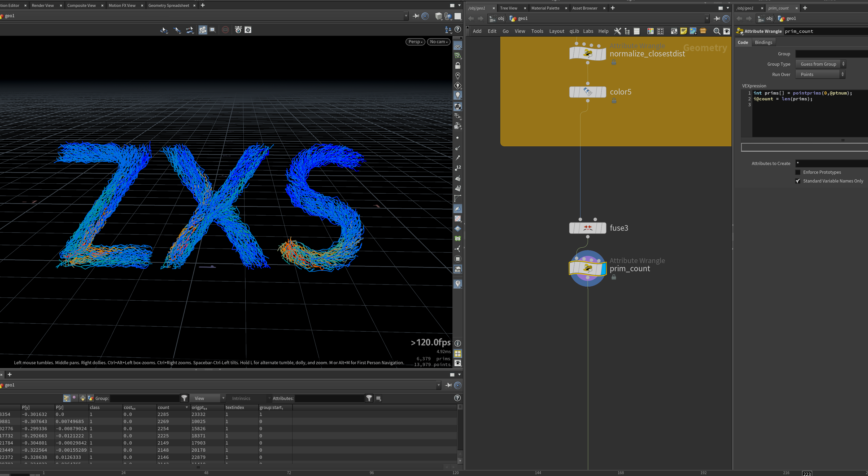
Task: Uncheck Standard Variable Names Only
Action: [797, 181]
